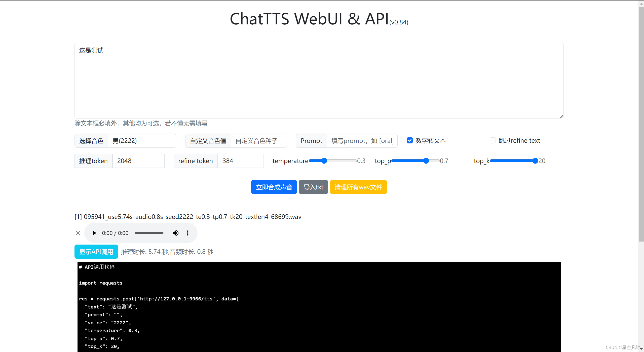644x352 pixels.
Task: Focus the 自定义音色值 seed input
Action: pyautogui.click(x=258, y=141)
